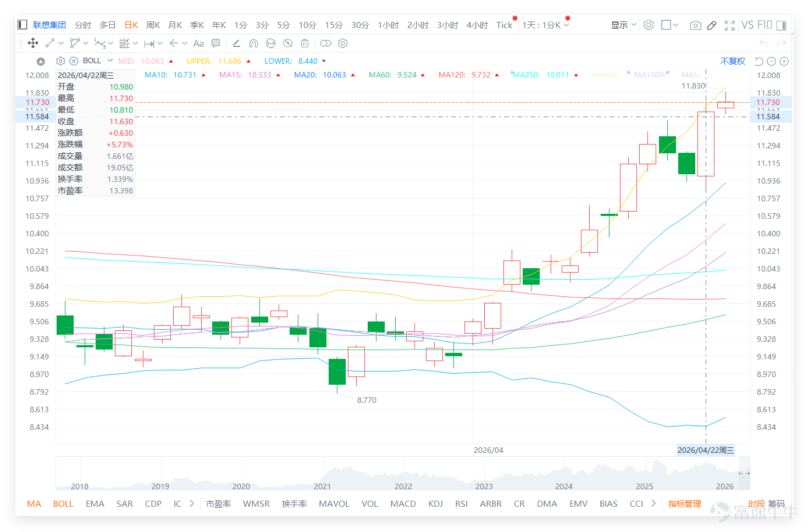Open the F10 company info
The width and height of the screenshot is (809, 532).
[x=764, y=25]
